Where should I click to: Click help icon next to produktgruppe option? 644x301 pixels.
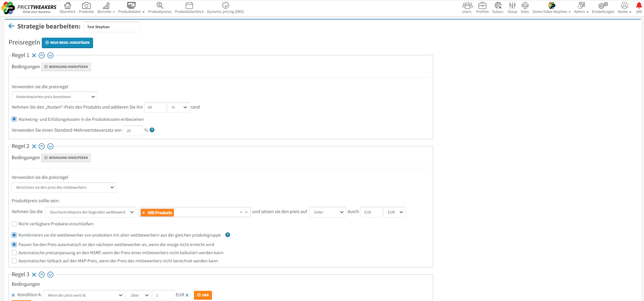coord(228,235)
